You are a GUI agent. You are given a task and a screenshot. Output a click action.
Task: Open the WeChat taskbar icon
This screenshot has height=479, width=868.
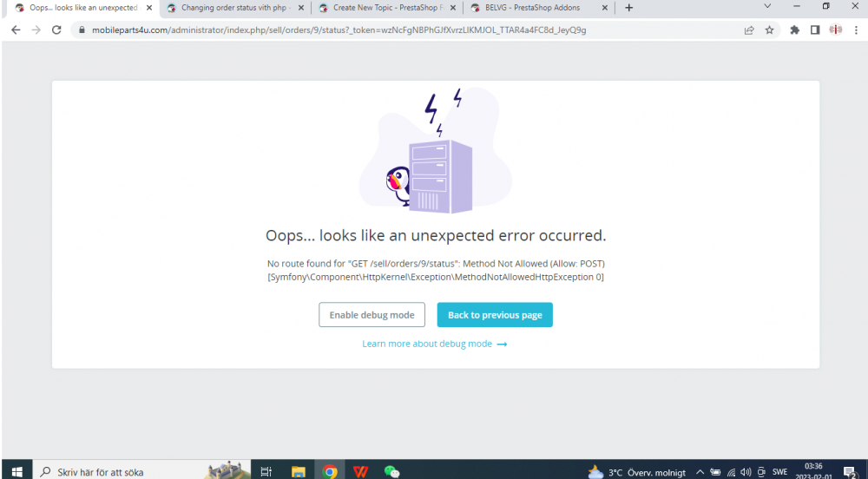[x=392, y=472]
